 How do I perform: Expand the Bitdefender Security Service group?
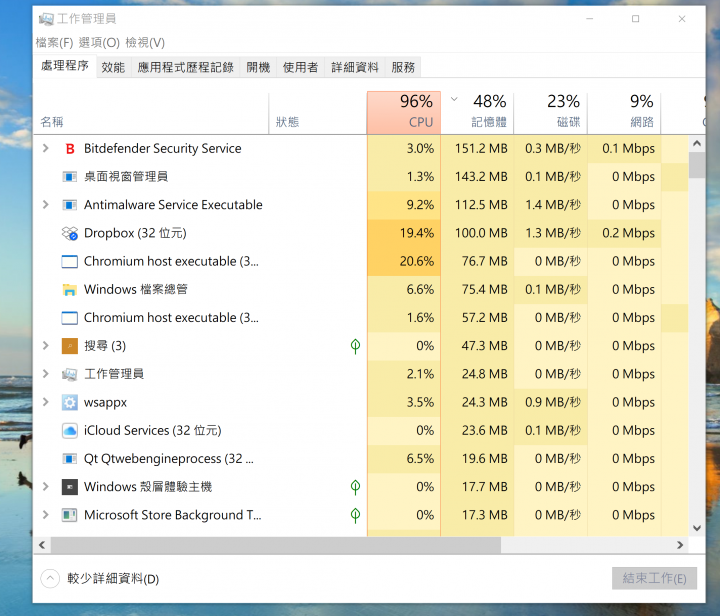(45, 148)
